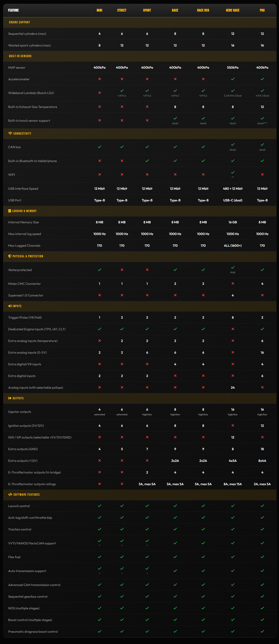279x644 pixels.
Task: Select the PRO column header
Action: [262, 10]
